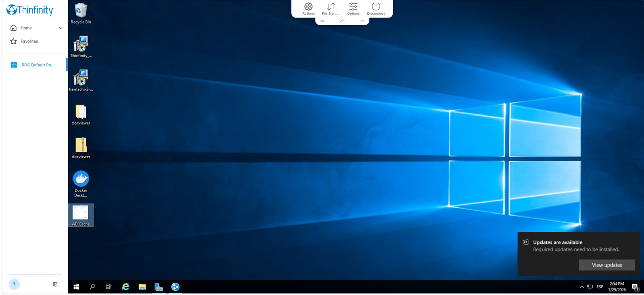Open Server Manager from the taskbar

point(159,287)
